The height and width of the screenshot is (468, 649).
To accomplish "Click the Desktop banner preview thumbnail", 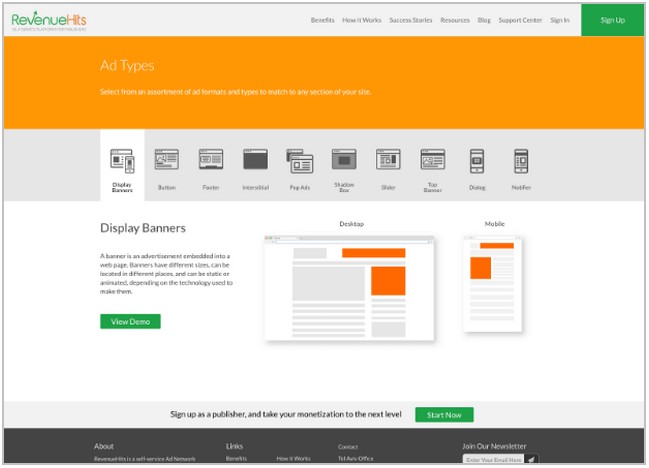I will 349,288.
